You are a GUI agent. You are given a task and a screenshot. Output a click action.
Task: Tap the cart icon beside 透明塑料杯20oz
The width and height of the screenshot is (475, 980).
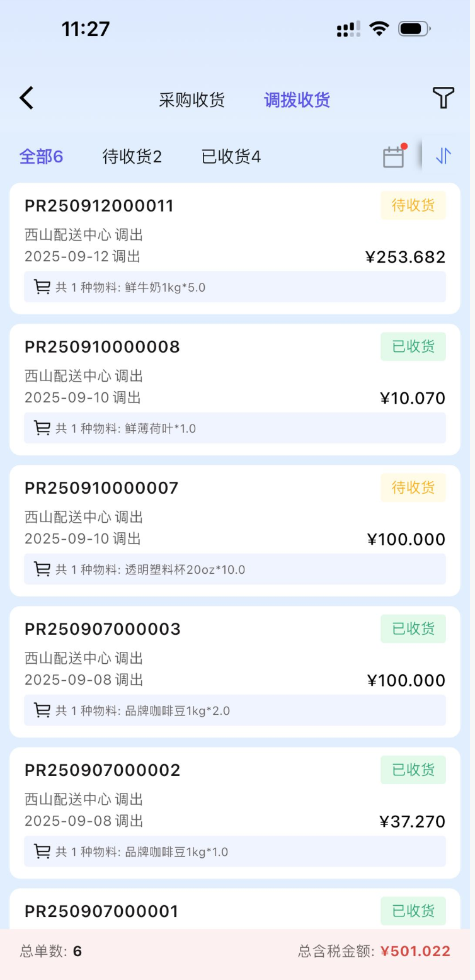(42, 569)
